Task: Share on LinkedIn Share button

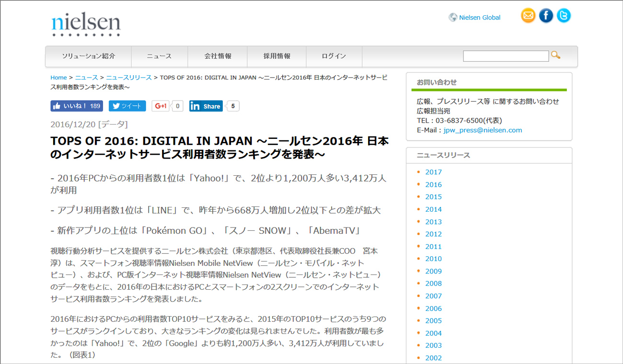Action: tap(206, 106)
